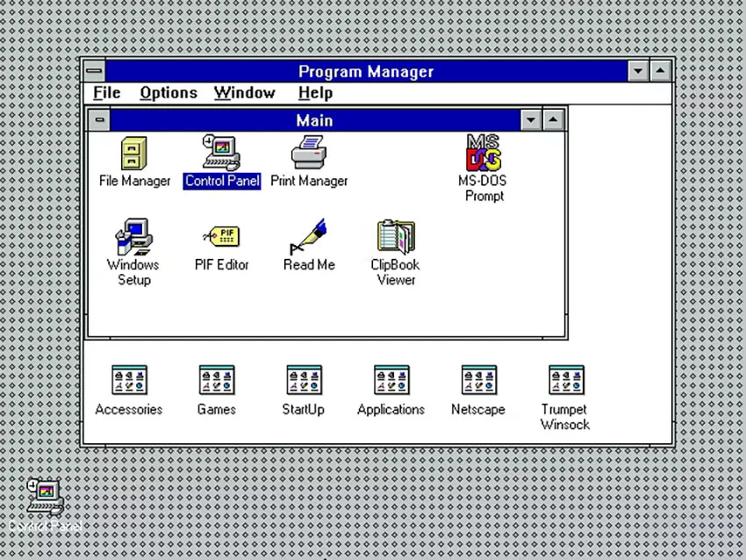Click the "Netscape" label text
The height and width of the screenshot is (560, 746).
[478, 409]
